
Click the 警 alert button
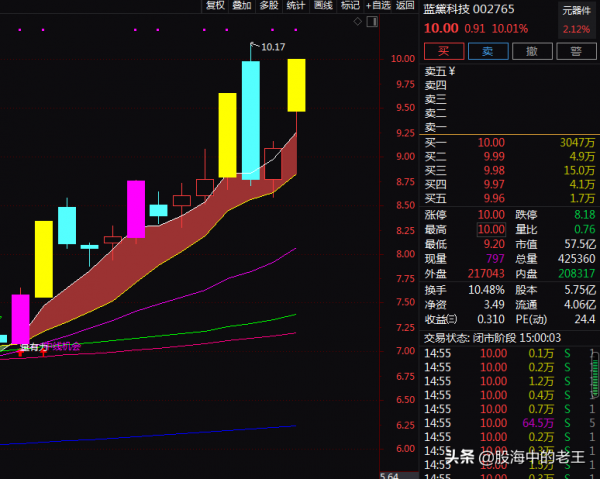pyautogui.click(x=576, y=51)
